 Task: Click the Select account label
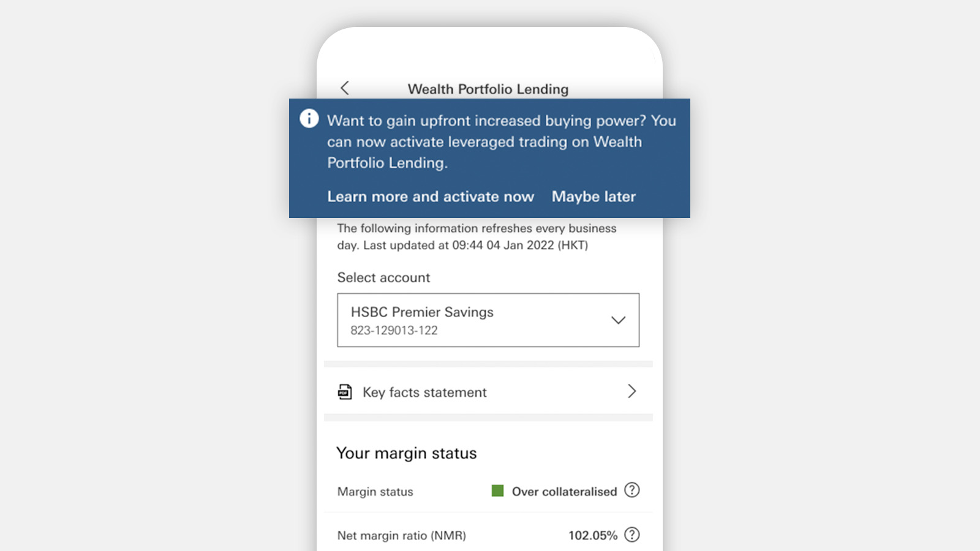point(383,278)
